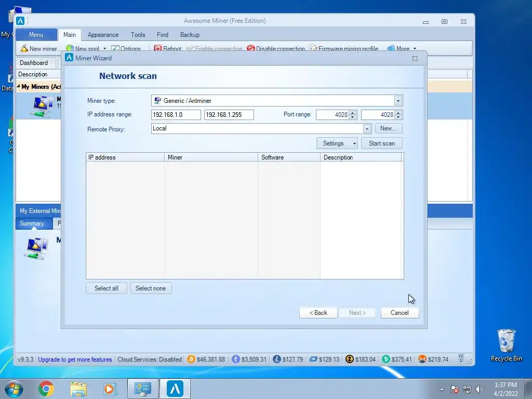Click the miner computer icon in list
This screenshot has height=399, width=532.
click(x=42, y=106)
